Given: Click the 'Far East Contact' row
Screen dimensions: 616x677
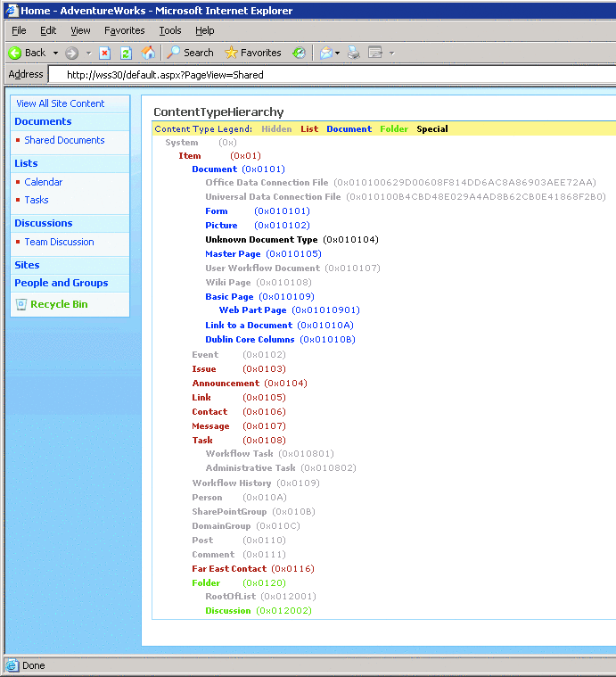Looking at the screenshot, I should 253,569.
